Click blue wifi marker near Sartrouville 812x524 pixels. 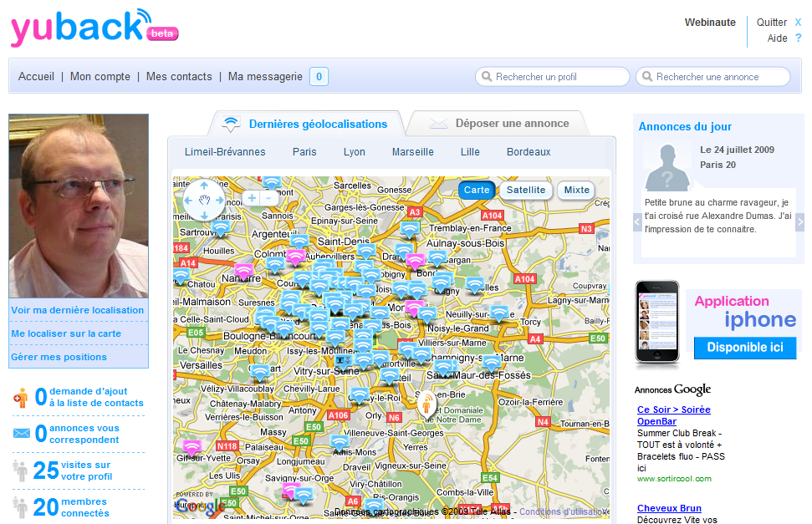pyautogui.click(x=220, y=228)
